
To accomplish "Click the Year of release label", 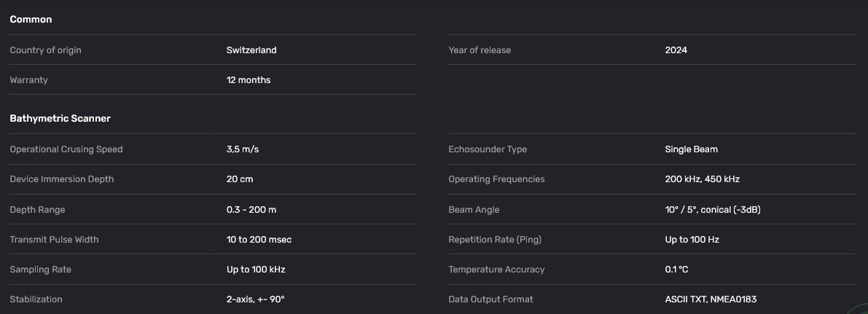I will pos(480,50).
